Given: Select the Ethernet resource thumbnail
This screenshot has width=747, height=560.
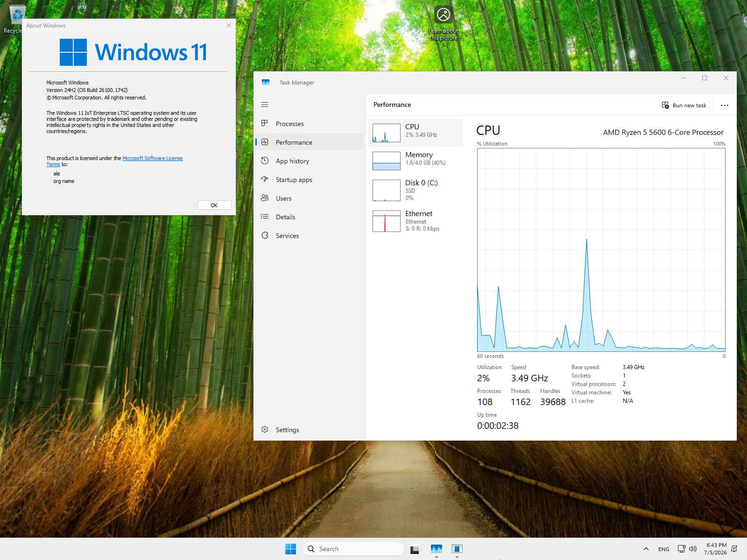Looking at the screenshot, I should (387, 221).
